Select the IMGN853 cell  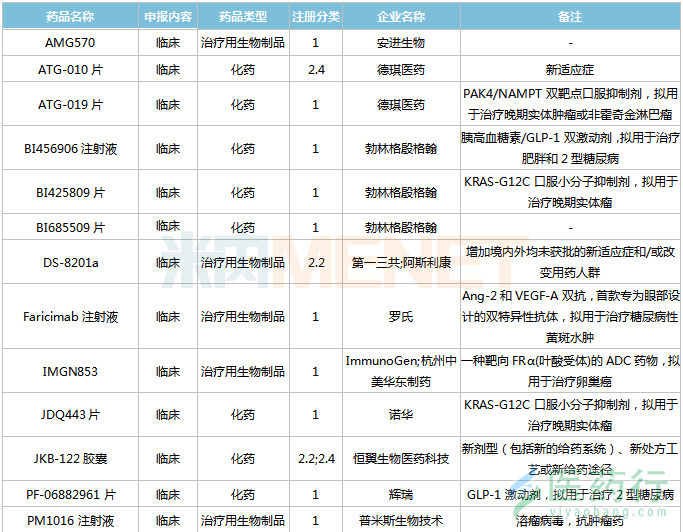click(70, 371)
